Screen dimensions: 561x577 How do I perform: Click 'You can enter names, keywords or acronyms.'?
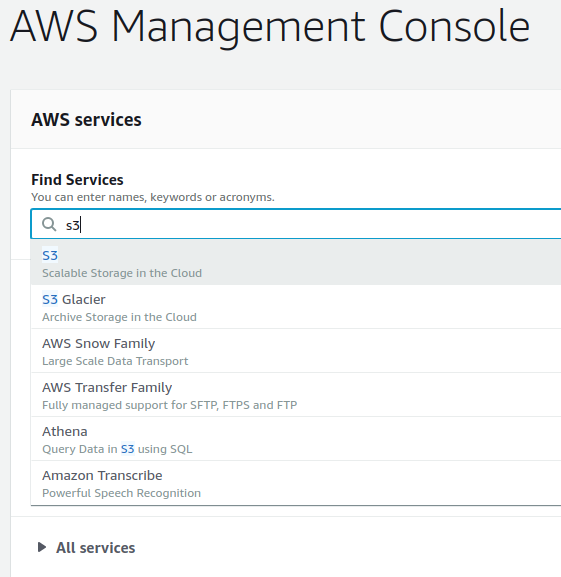click(153, 197)
